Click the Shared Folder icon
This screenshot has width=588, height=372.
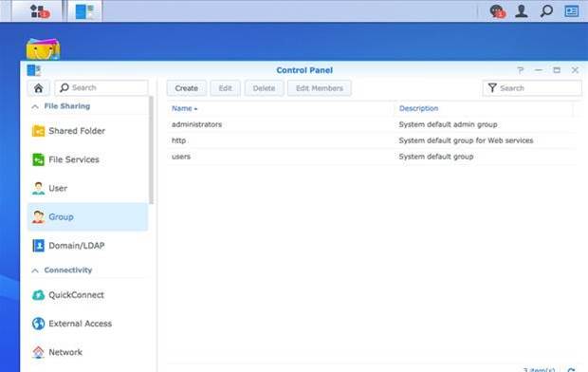pyautogui.click(x=38, y=131)
